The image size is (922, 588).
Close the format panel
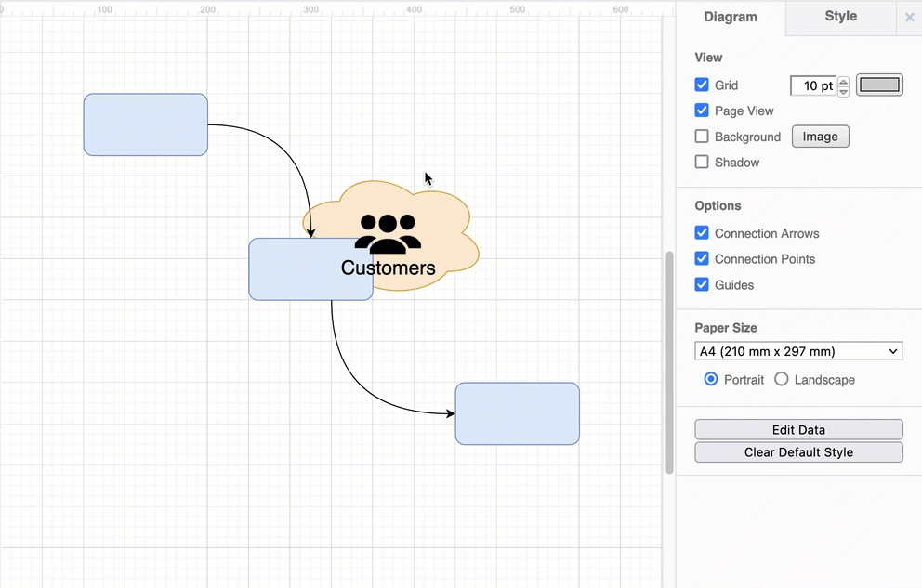(x=909, y=17)
